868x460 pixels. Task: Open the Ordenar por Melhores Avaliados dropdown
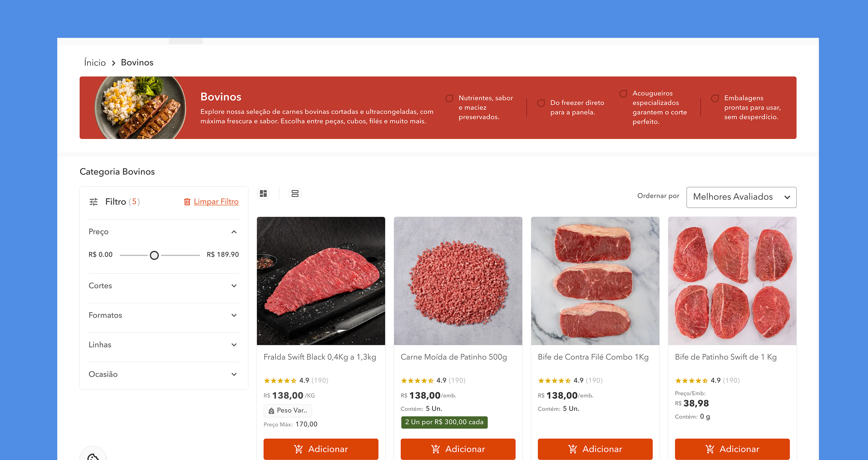point(741,197)
